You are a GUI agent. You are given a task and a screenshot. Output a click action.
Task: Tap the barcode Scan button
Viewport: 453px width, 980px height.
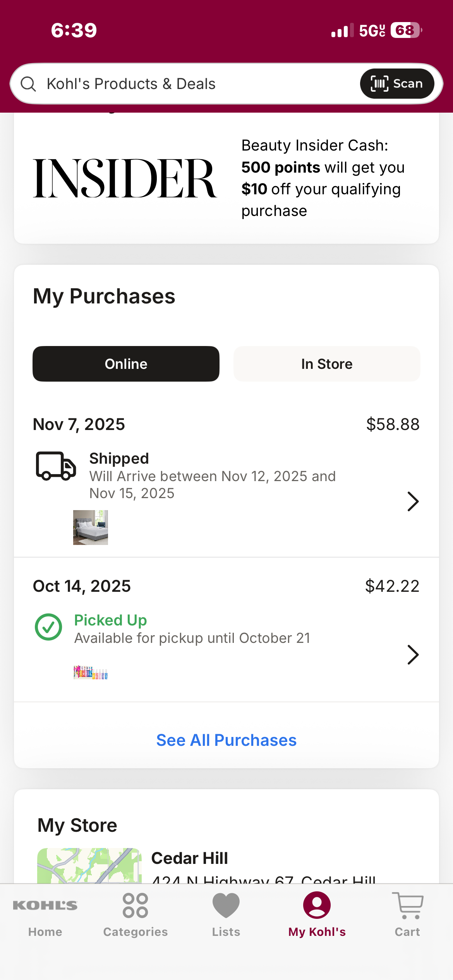click(x=397, y=84)
